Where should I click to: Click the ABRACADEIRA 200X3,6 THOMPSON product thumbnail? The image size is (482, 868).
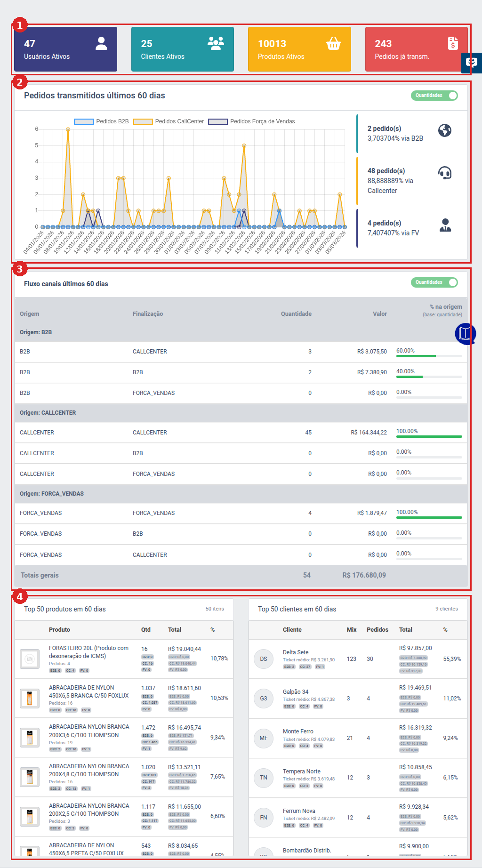click(x=30, y=738)
